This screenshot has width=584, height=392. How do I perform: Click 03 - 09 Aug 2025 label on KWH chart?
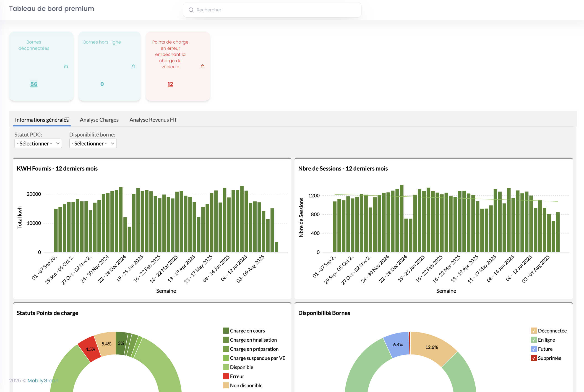pos(251,269)
